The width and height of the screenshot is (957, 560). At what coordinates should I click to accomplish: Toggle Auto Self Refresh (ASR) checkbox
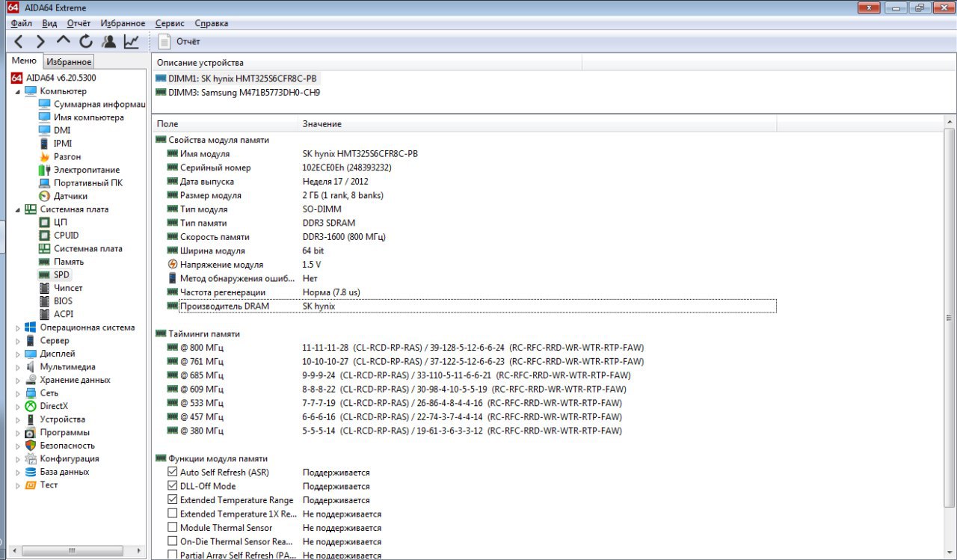coord(173,473)
